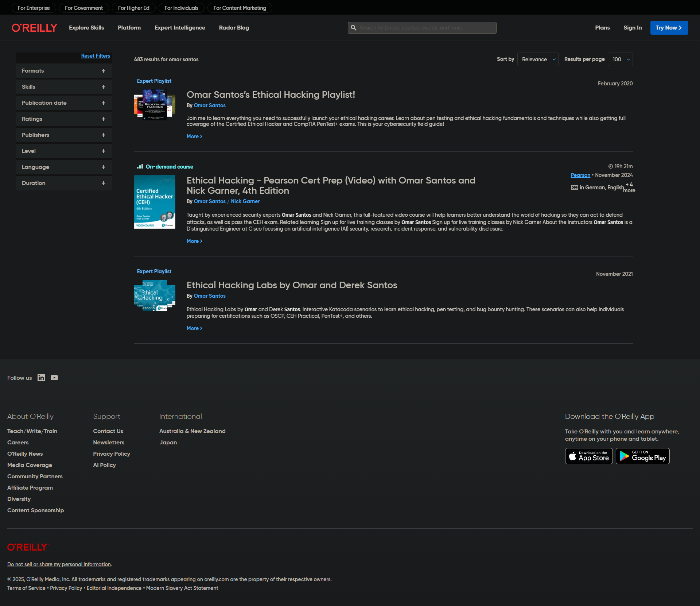Expand the Ratings filter
The height and width of the screenshot is (606, 700).
(64, 119)
